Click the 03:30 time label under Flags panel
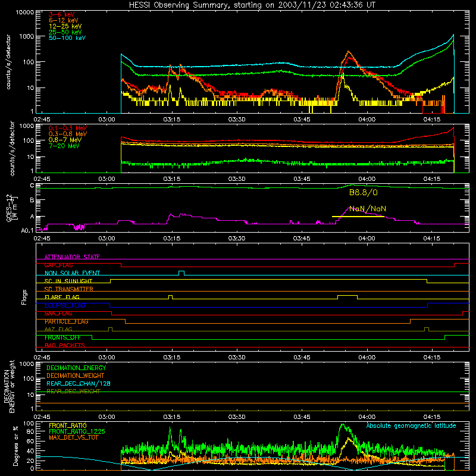The image size is (476, 476). 237,358
